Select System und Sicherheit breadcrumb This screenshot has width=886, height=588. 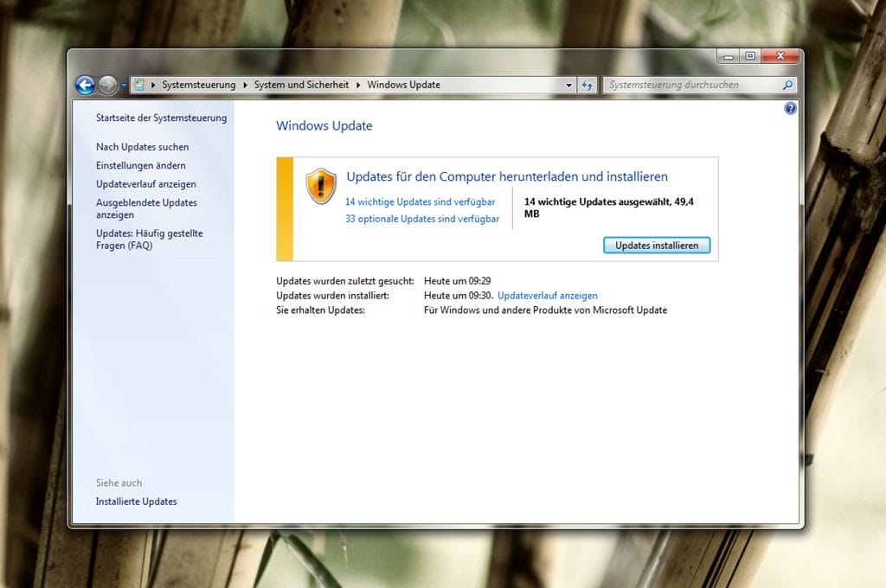pos(301,85)
